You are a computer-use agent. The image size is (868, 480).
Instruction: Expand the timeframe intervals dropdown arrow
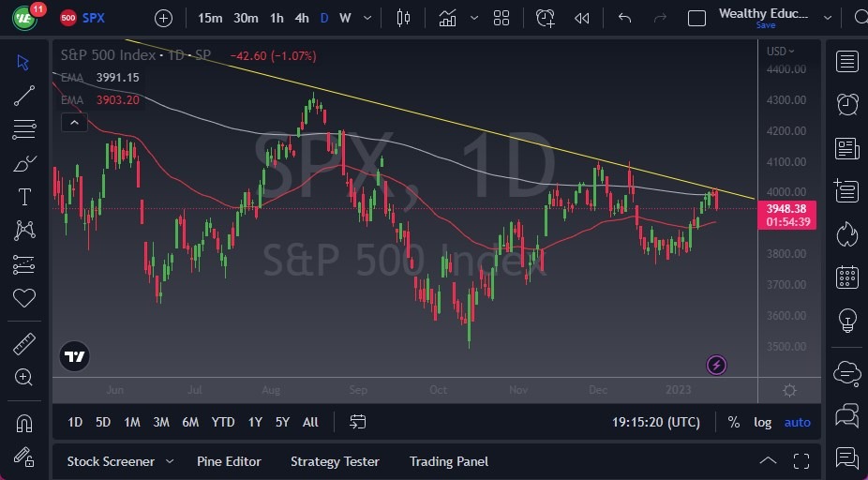coord(367,18)
